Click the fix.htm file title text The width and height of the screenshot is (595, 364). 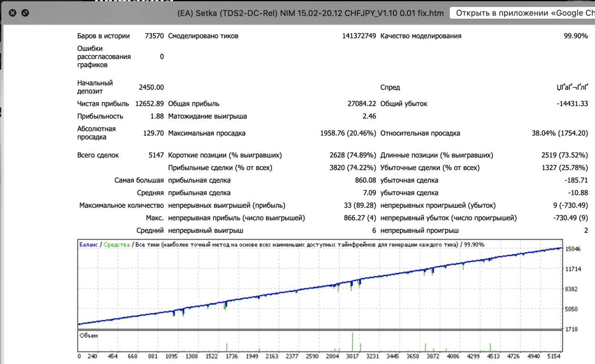(x=310, y=13)
